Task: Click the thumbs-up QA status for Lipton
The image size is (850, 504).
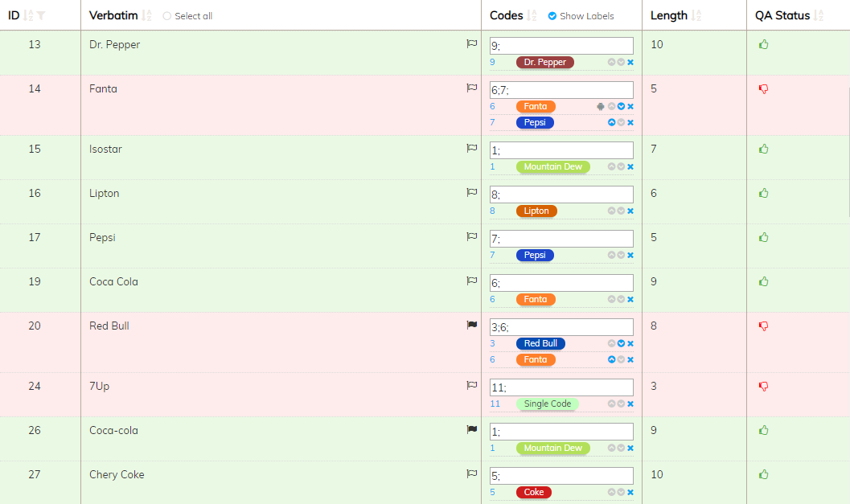Action: [764, 193]
